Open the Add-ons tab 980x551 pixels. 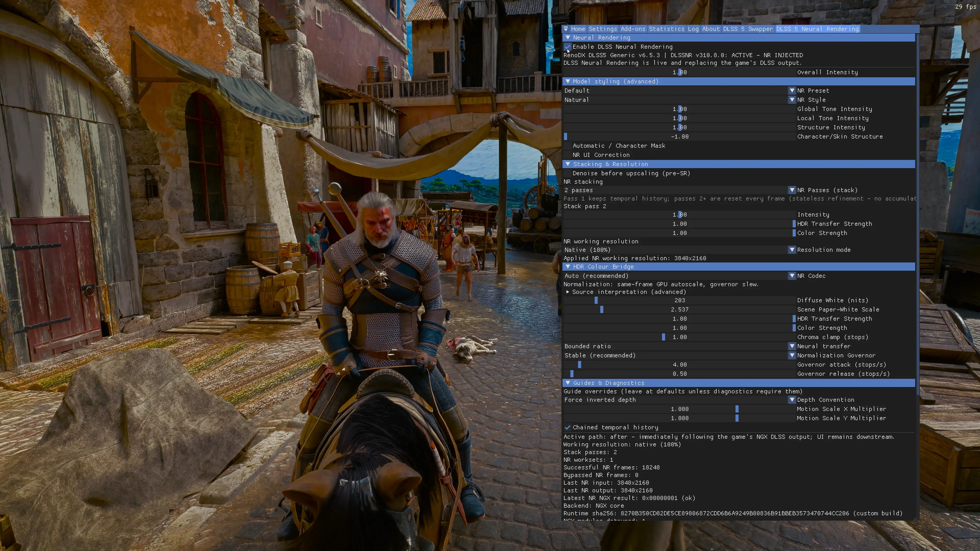coord(633,29)
